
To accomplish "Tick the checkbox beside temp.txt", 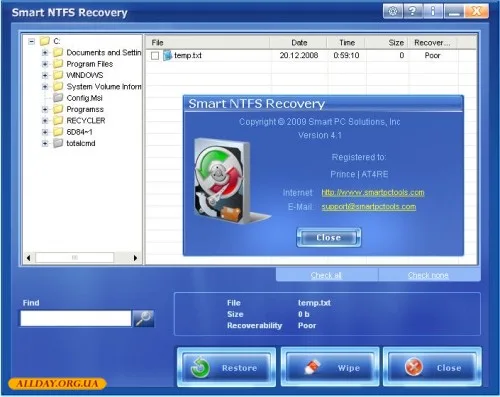I will [x=155, y=56].
